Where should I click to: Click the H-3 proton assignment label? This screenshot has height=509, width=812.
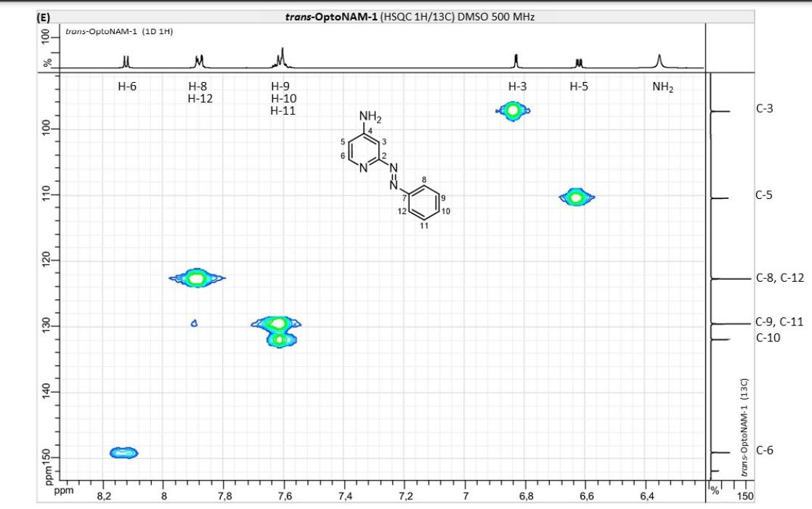517,86
